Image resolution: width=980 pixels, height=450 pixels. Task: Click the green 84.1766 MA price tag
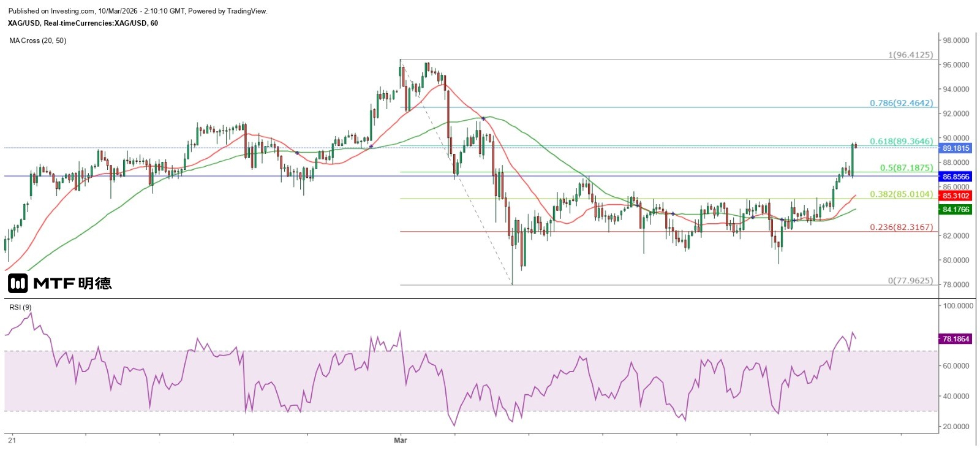[956, 210]
